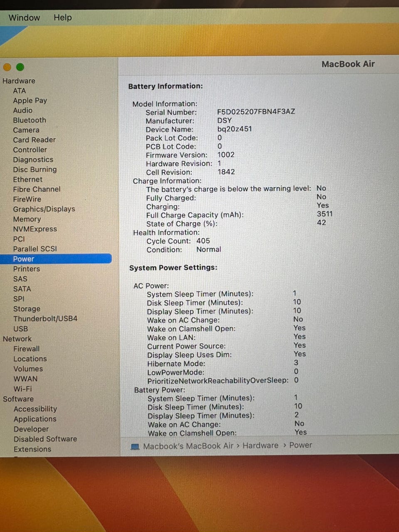Click serial number F5D025207FBN4F3AZ

[256, 111]
